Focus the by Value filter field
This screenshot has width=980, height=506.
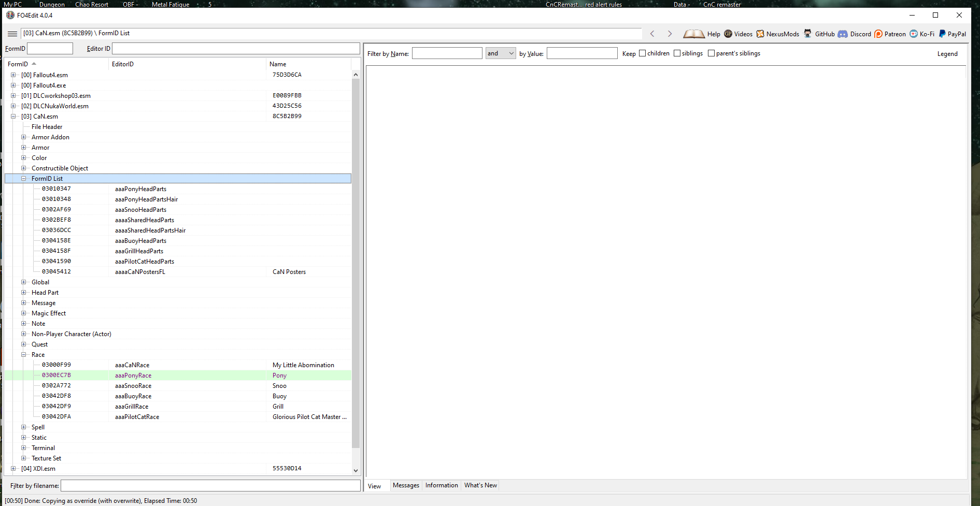tap(582, 53)
